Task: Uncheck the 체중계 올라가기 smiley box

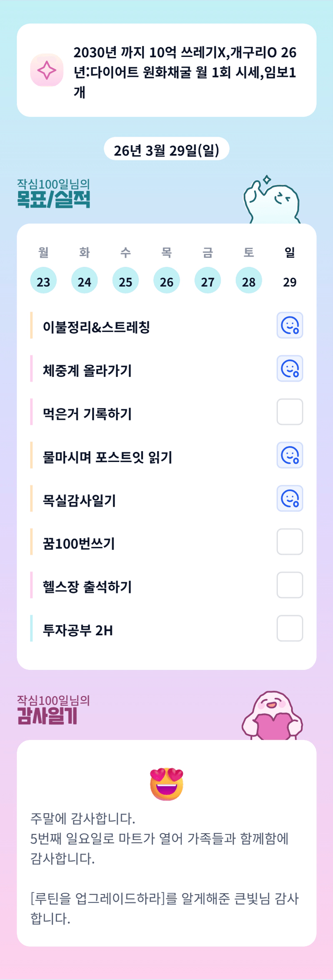Action: pos(290,368)
